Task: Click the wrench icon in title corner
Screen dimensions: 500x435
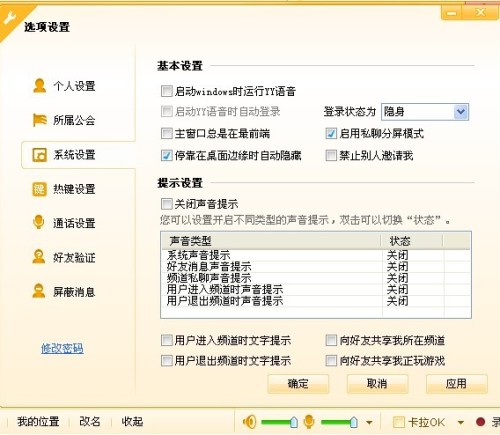Action: [9, 17]
